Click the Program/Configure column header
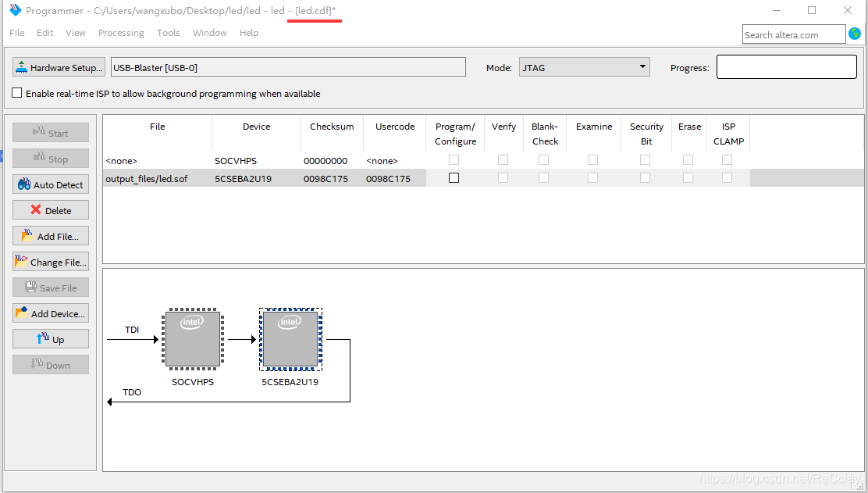Image resolution: width=868 pixels, height=493 pixels. (x=455, y=133)
